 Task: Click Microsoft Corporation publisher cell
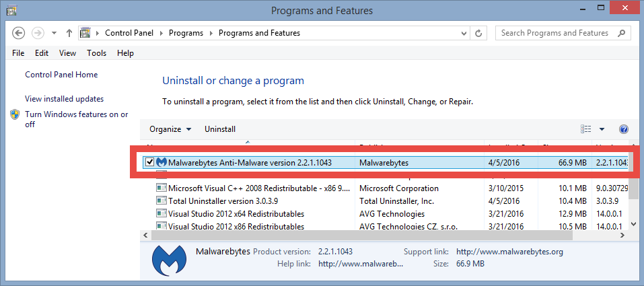coord(399,188)
